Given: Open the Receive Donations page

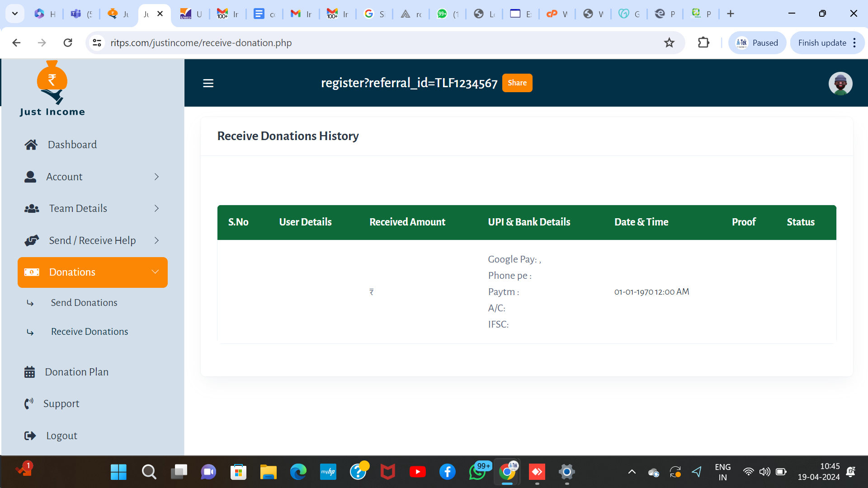Looking at the screenshot, I should 90,332.
